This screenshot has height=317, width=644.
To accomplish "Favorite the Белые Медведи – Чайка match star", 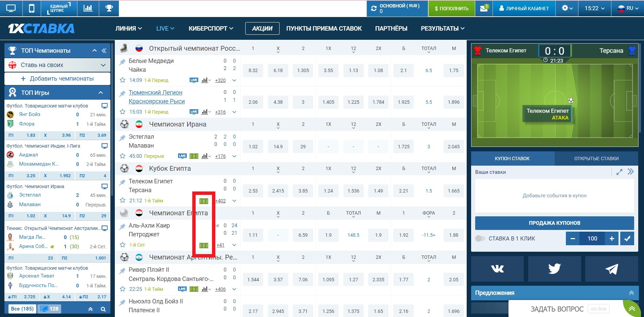I will pos(123,80).
